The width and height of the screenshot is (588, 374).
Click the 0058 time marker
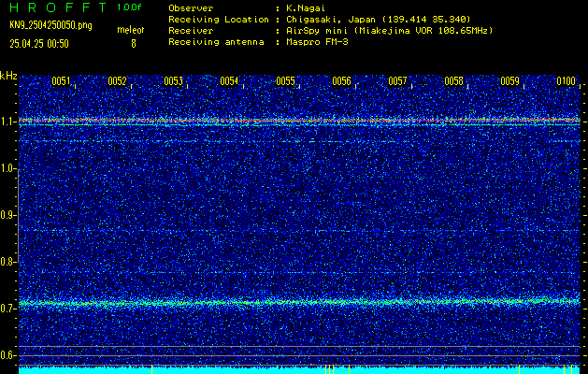click(453, 81)
